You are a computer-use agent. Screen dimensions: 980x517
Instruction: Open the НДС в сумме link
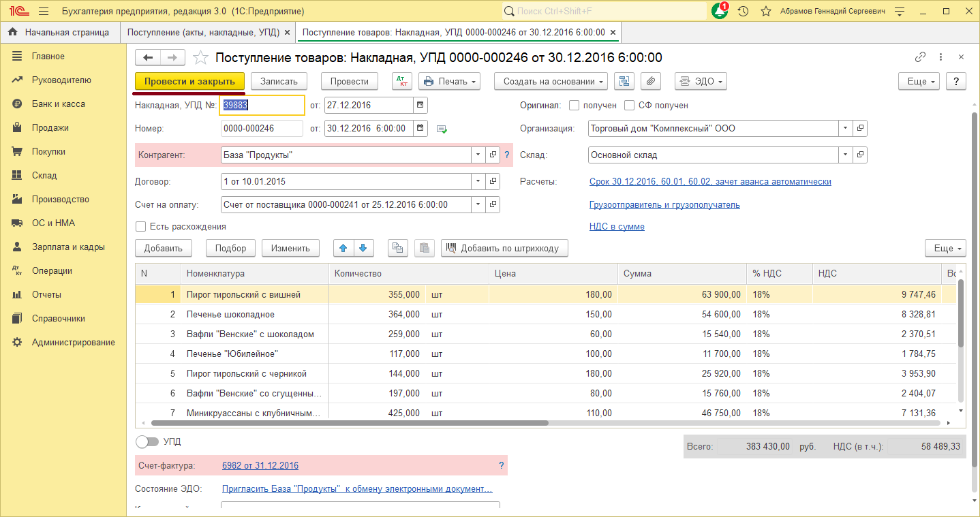tap(616, 226)
